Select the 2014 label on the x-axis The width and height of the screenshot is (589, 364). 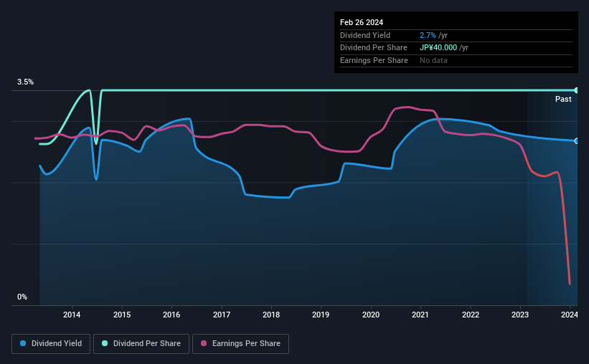(x=72, y=315)
